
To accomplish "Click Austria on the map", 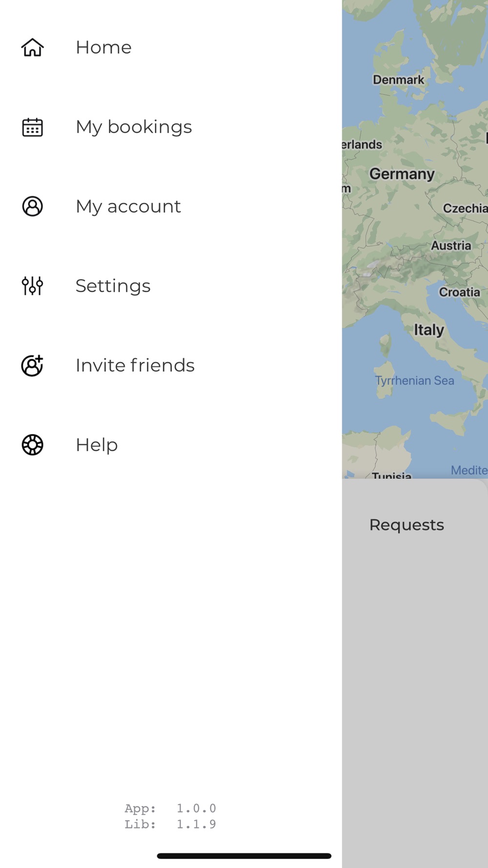I will (451, 246).
